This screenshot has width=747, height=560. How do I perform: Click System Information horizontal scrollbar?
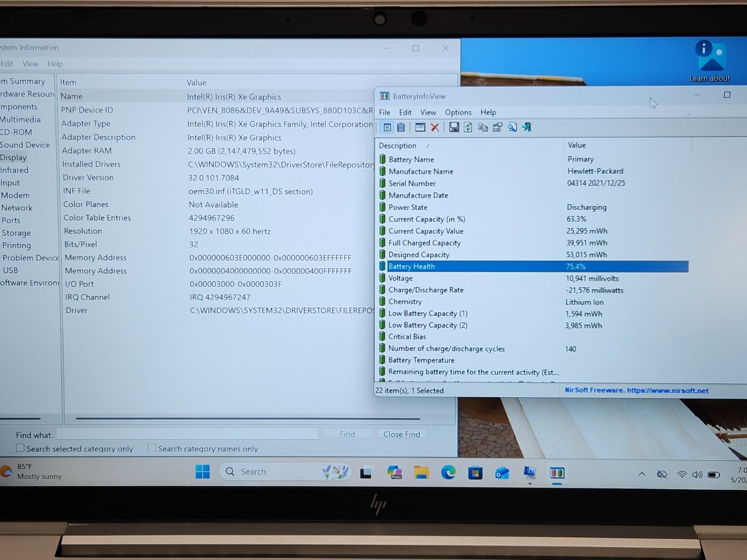pyautogui.click(x=248, y=419)
